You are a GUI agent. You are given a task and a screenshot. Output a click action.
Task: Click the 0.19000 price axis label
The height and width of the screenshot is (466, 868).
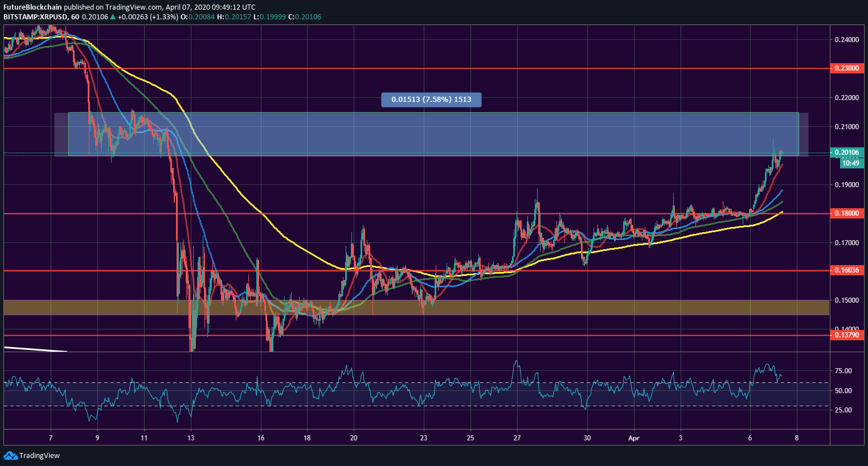(x=847, y=185)
